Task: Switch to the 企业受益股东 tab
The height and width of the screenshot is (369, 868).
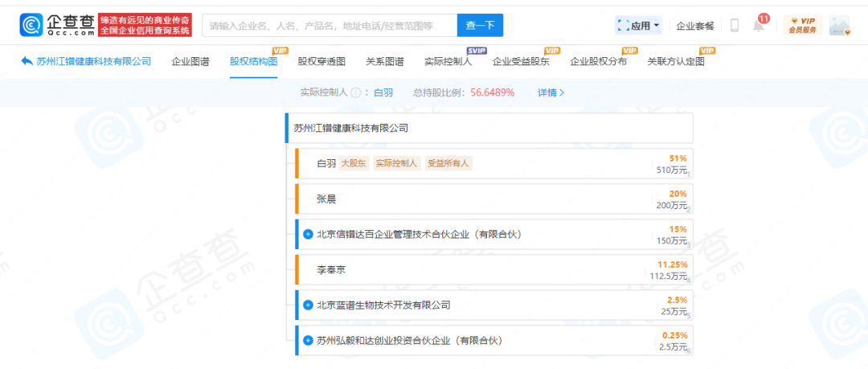Action: pos(521,61)
